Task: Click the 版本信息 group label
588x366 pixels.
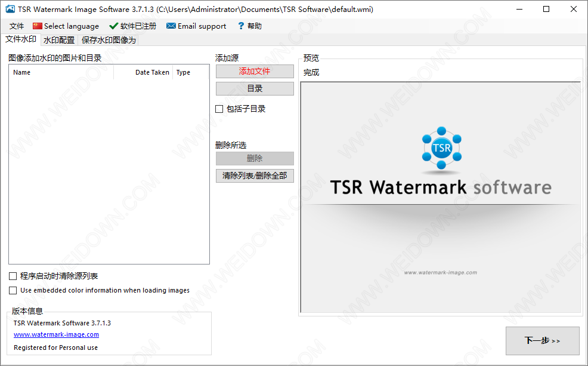Action: (x=27, y=311)
